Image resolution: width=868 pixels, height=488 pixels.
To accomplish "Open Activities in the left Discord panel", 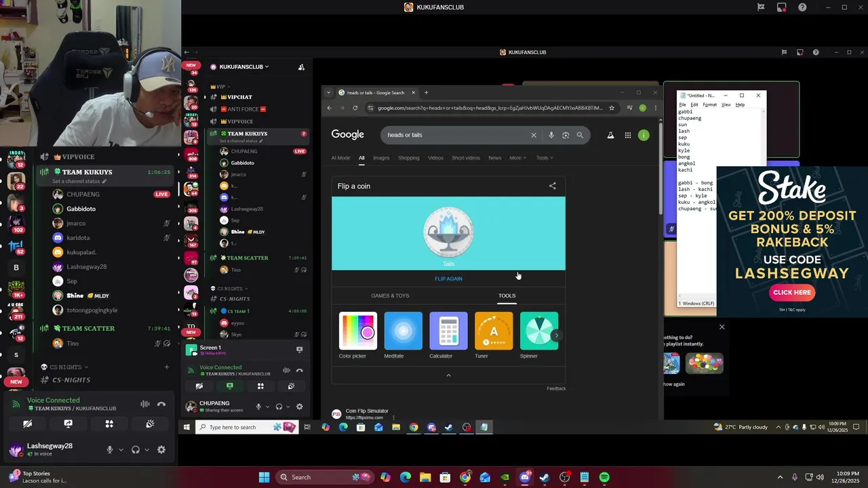I will (109, 424).
